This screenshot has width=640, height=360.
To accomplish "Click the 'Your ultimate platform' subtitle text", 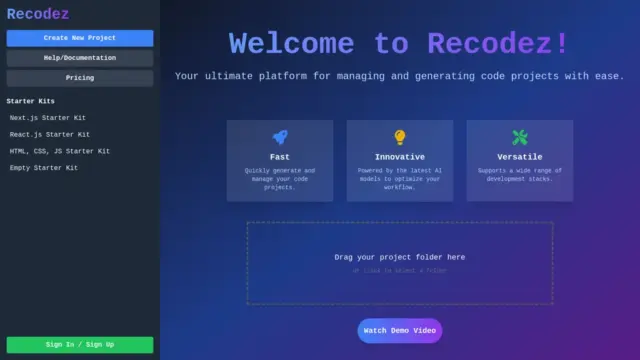I will (400, 76).
